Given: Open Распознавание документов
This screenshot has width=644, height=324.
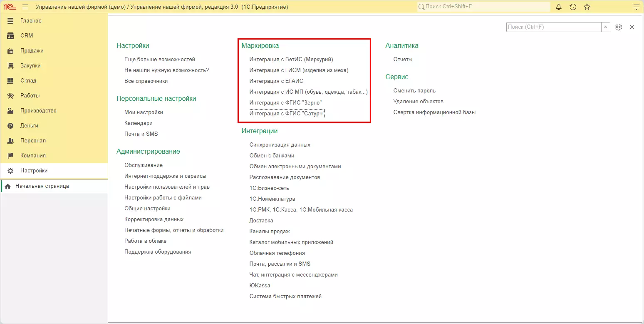Looking at the screenshot, I should coord(285,177).
